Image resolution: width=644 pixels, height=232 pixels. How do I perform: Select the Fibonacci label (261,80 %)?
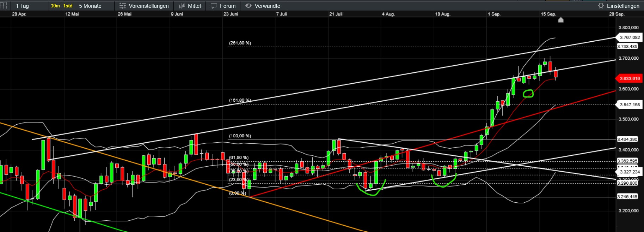coord(240,43)
